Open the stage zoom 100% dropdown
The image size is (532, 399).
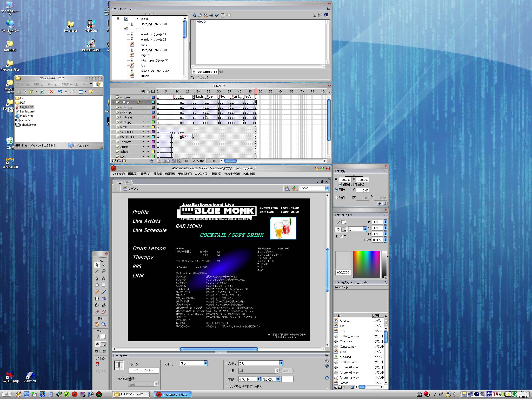tap(327, 188)
